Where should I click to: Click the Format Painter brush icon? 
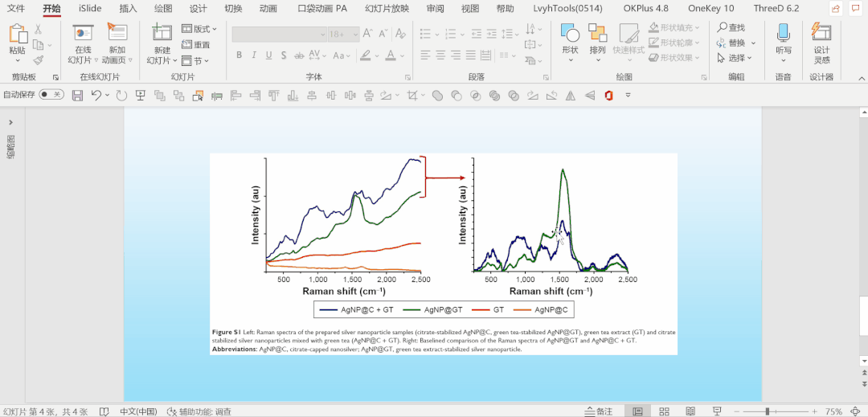39,59
